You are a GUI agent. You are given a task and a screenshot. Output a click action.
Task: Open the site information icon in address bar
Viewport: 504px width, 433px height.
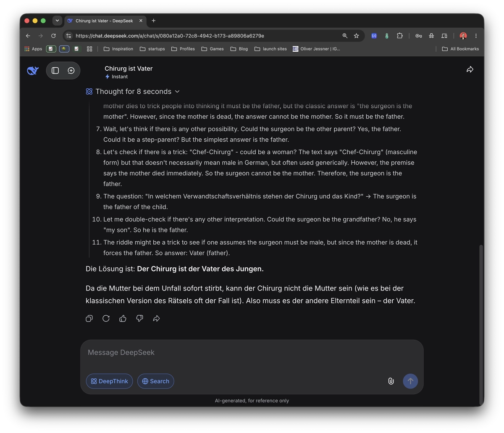(x=69, y=36)
